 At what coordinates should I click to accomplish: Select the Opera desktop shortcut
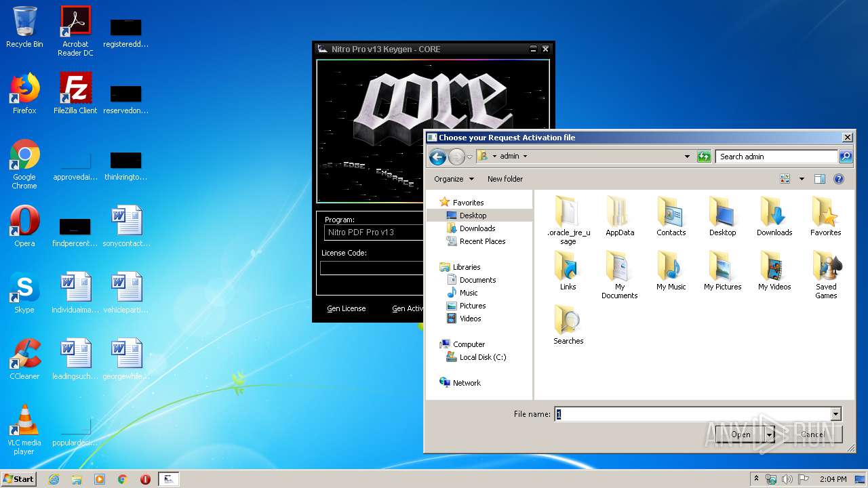(24, 226)
